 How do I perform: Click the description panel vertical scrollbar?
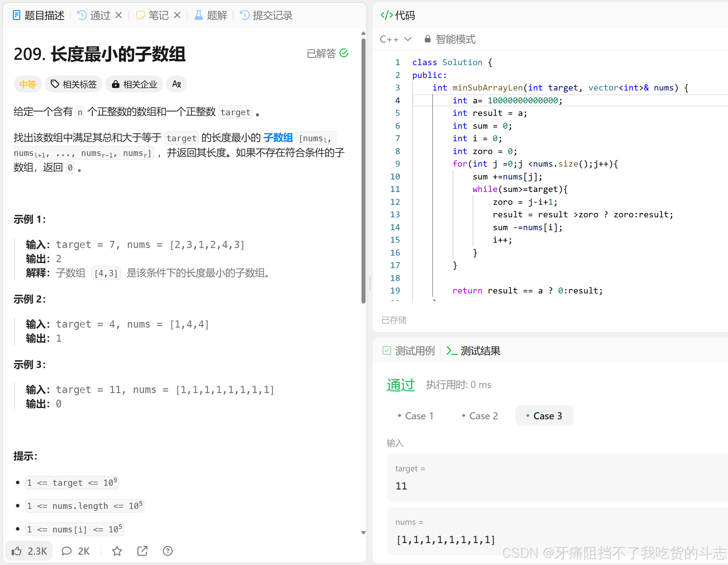(x=363, y=170)
